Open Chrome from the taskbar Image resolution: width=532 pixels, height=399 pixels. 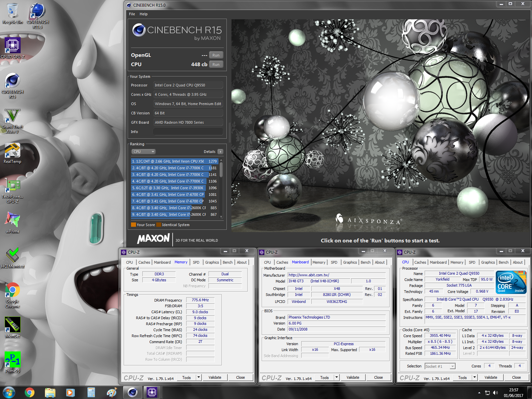point(30,393)
